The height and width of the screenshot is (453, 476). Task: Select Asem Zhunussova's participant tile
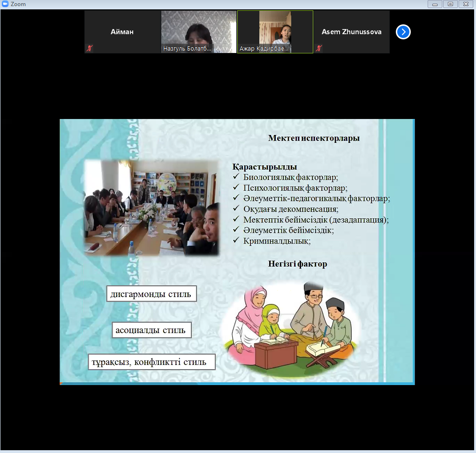(351, 32)
